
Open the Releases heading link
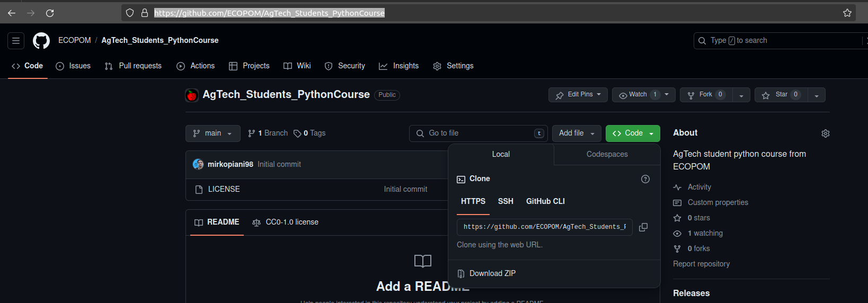[691, 293]
